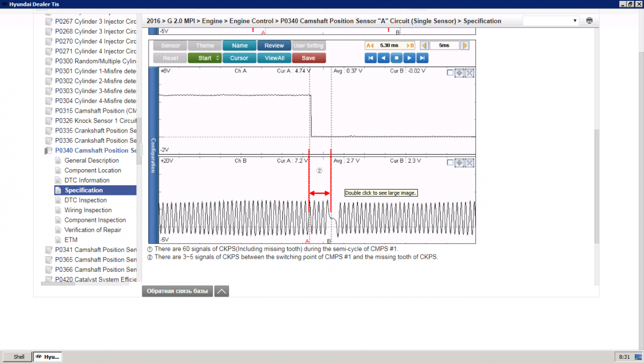Skip to last frame of waveform

[x=422, y=58]
